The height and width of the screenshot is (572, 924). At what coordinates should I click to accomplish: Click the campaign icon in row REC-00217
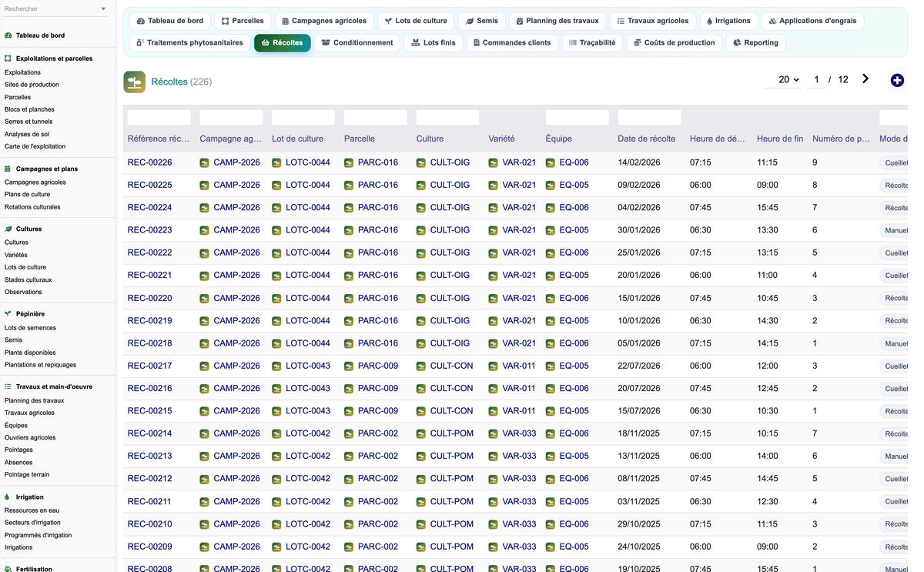(205, 366)
